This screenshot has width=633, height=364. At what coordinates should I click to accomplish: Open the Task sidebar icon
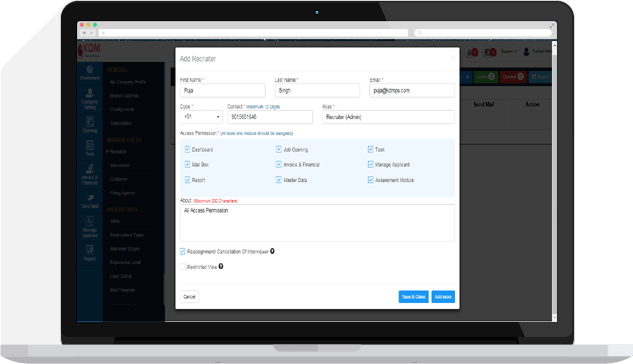90,148
